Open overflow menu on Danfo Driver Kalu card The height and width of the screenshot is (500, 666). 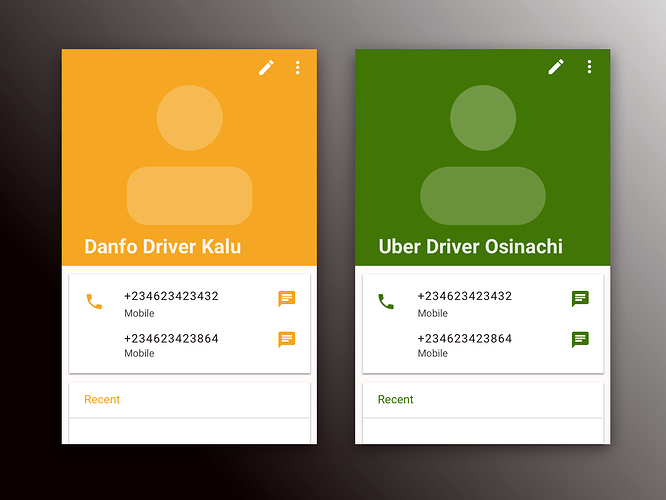click(x=298, y=68)
